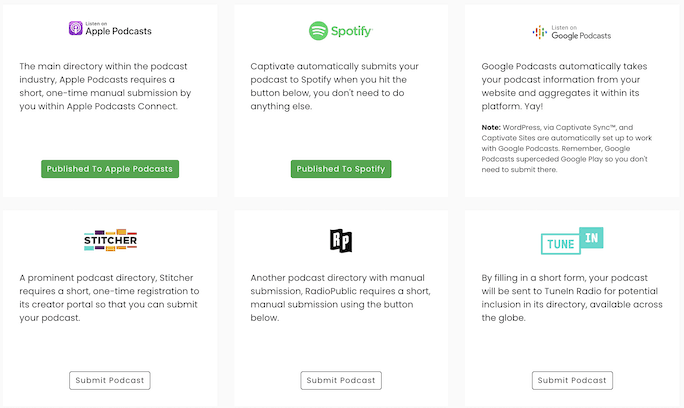This screenshot has height=408, width=684.
Task: Click the black RadioPublic RP logo
Action: pyautogui.click(x=341, y=240)
